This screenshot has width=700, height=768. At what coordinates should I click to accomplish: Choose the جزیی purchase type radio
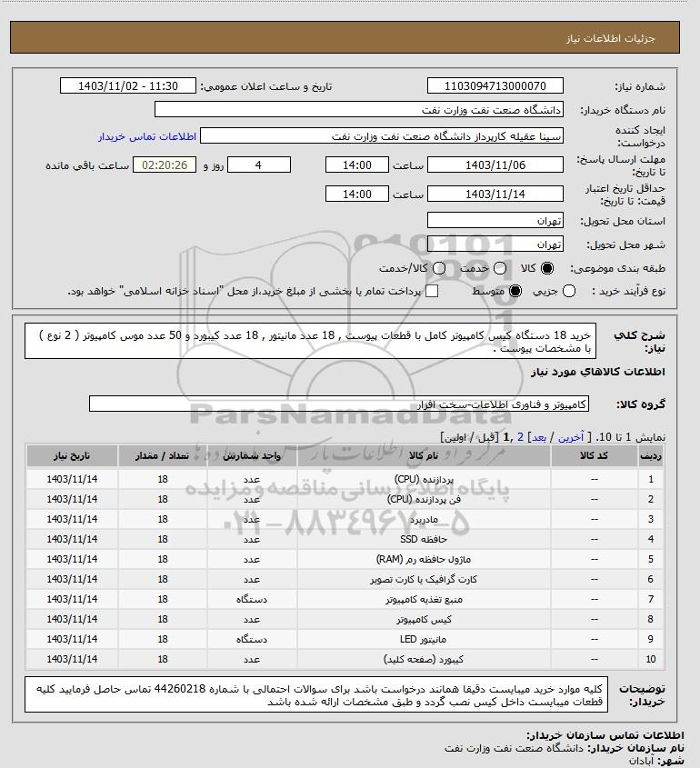tap(569, 291)
